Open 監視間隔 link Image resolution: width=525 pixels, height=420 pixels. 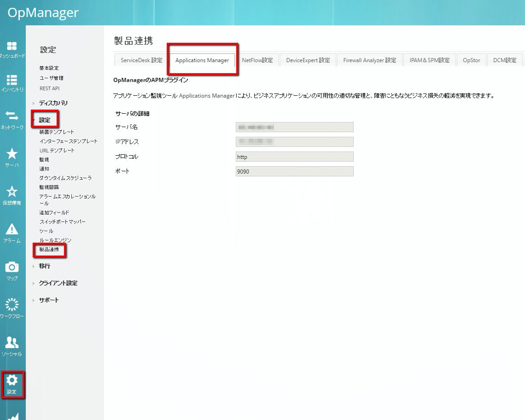pos(49,187)
